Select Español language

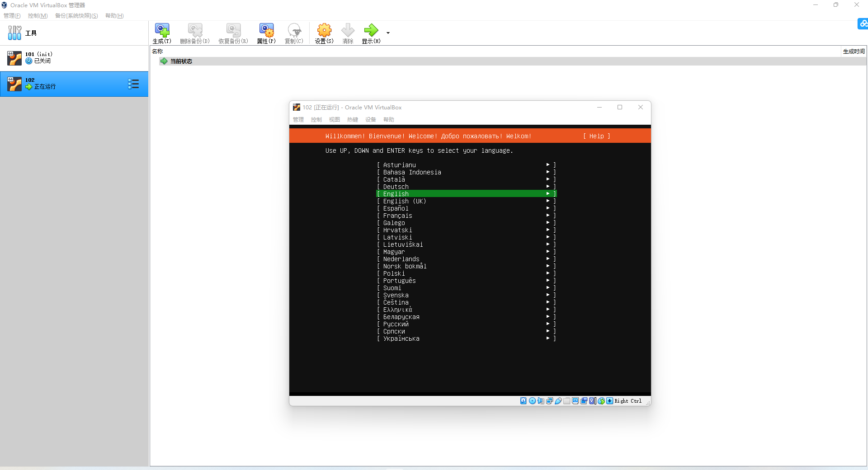[x=467, y=208]
